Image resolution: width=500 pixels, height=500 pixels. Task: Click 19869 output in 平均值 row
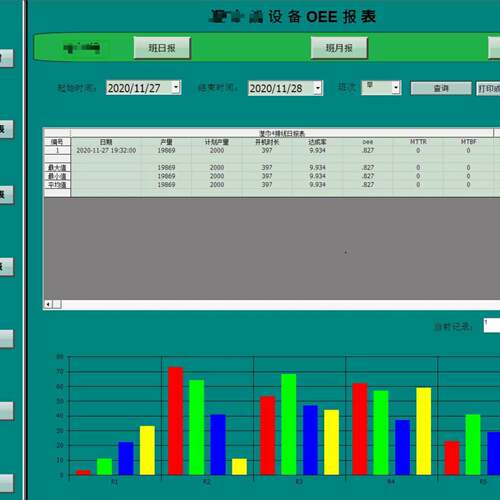tap(166, 185)
